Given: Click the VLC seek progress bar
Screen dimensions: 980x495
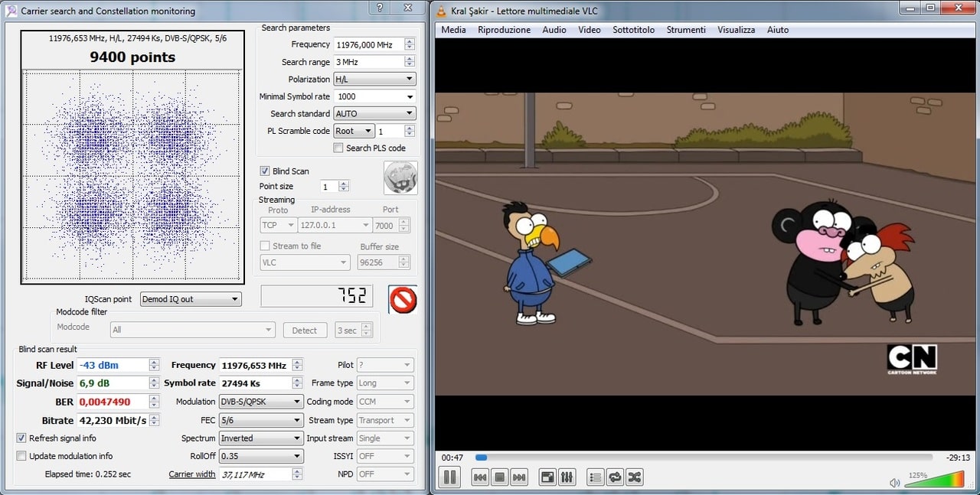Looking at the screenshot, I should 704,458.
